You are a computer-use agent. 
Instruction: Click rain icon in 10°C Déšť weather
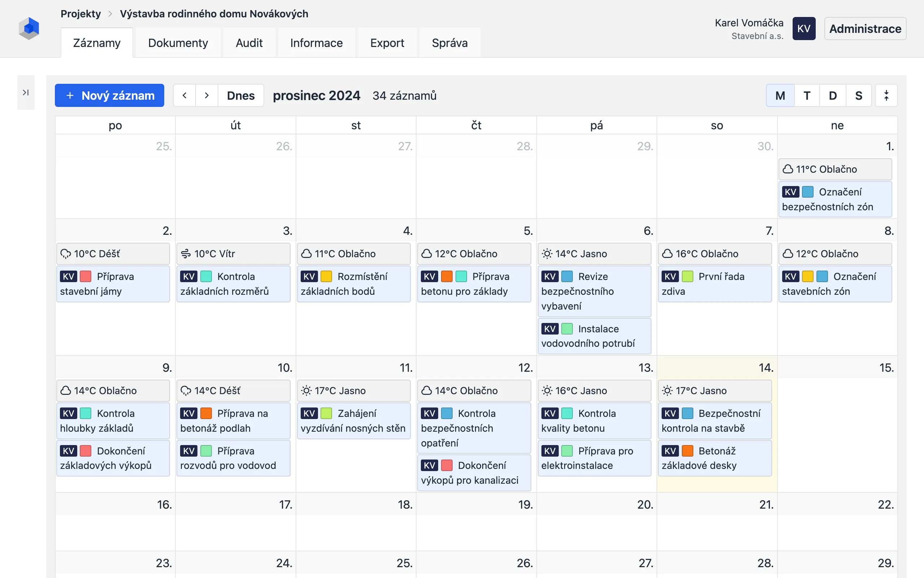point(66,254)
